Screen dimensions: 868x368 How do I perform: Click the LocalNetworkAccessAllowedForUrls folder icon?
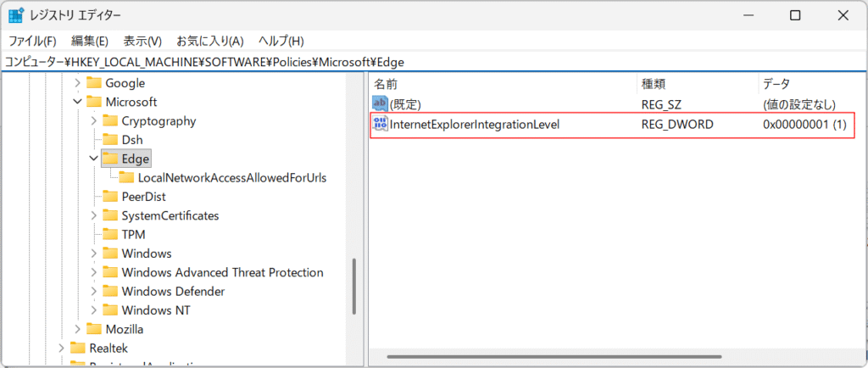click(x=126, y=178)
